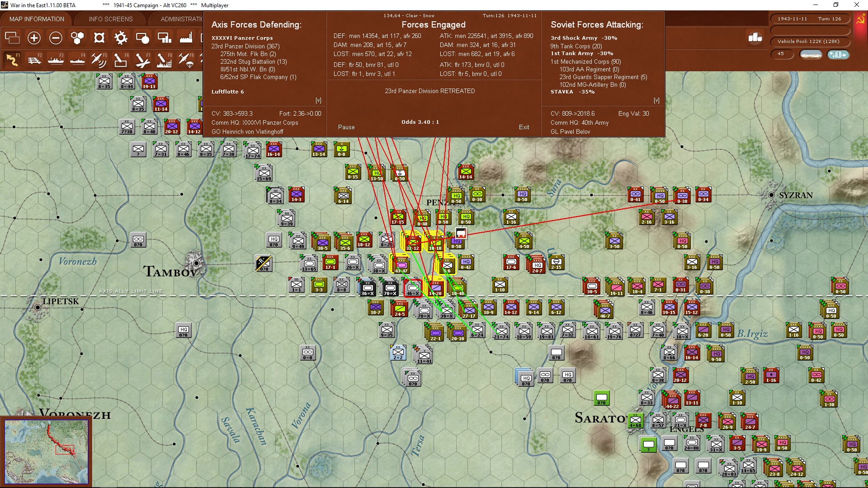Open the ADMINISTRATION tab
Viewport: 868px width, 488px height.
181,19
